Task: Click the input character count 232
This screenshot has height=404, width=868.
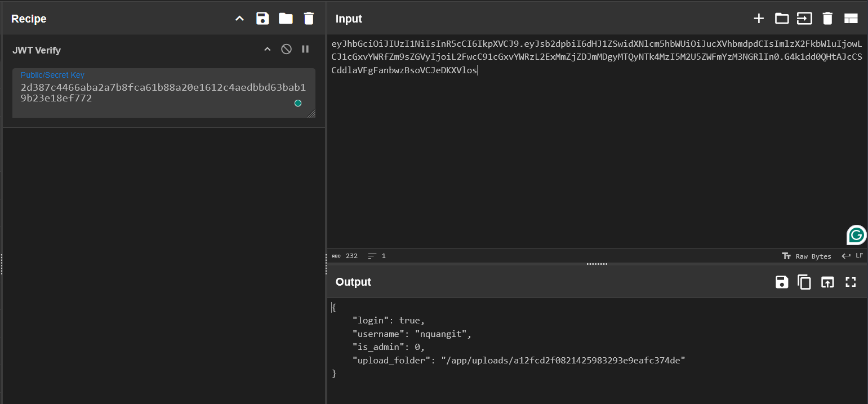Action: pos(345,256)
